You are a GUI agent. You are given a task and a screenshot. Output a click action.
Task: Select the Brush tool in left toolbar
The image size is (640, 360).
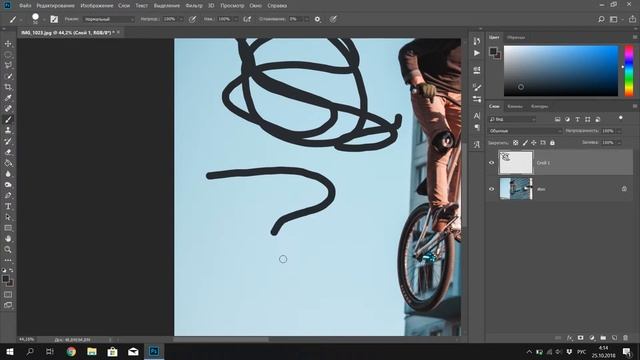coord(8,120)
